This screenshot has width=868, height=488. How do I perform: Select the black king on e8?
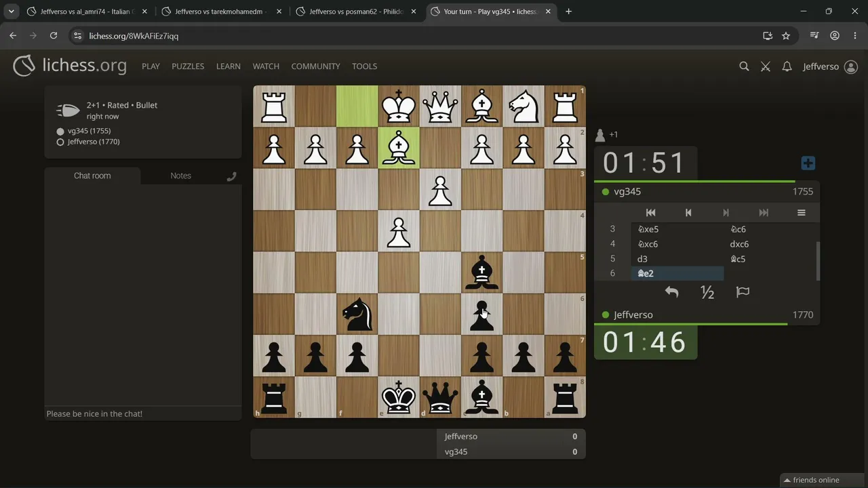point(399,396)
